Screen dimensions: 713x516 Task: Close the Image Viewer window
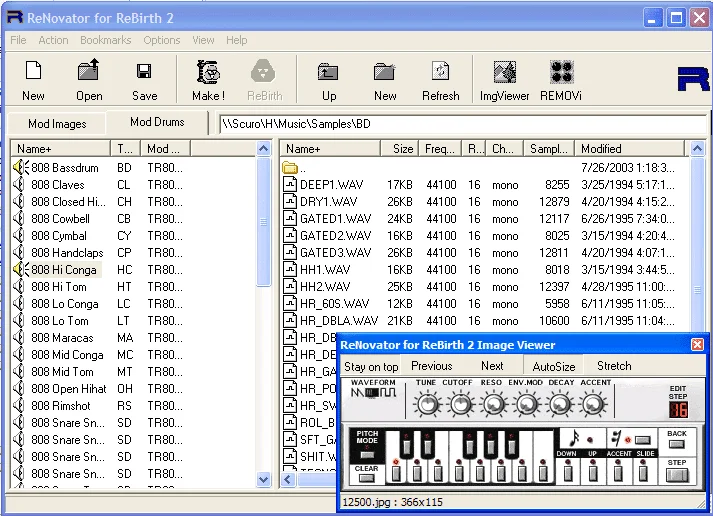[x=697, y=345]
